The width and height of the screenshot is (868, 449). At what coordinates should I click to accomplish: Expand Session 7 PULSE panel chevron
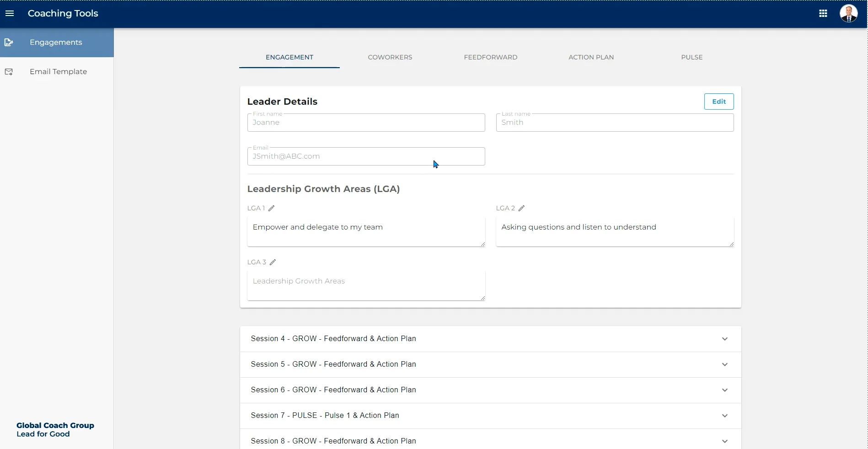click(725, 416)
